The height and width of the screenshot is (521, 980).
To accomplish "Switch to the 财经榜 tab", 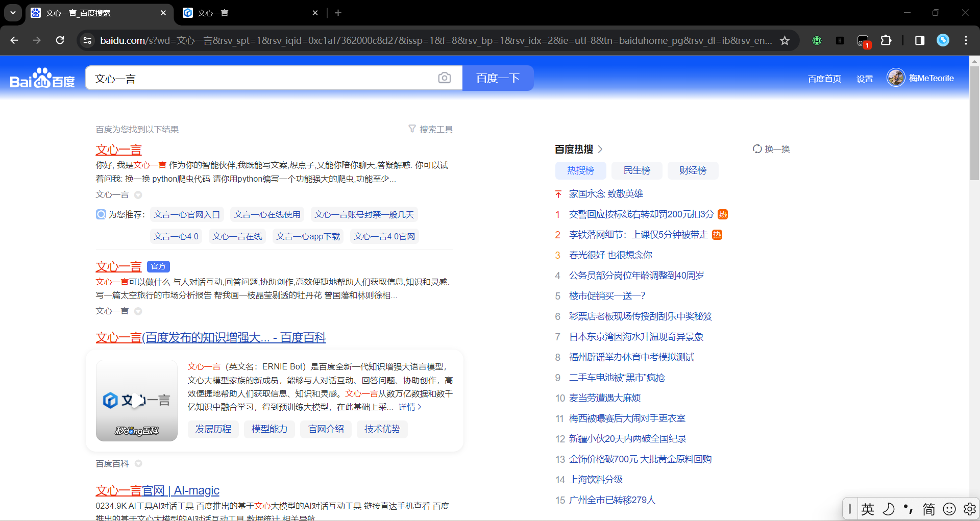I will coord(693,170).
